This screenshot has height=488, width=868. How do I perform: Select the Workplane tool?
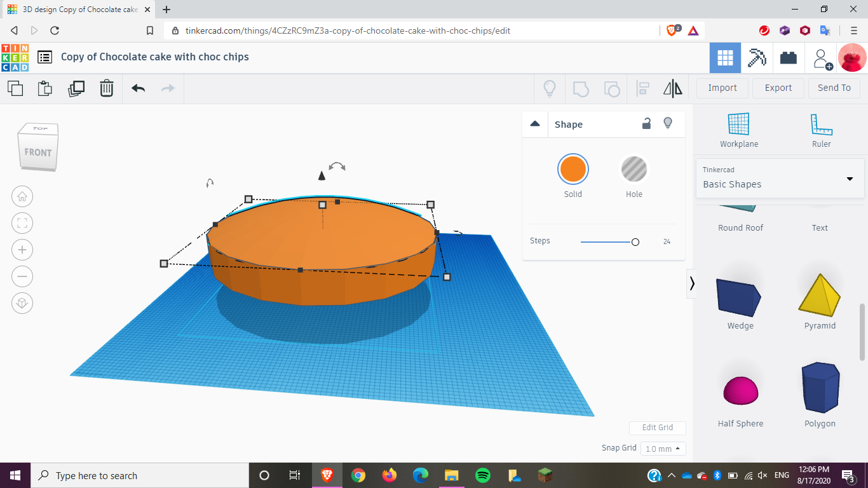point(739,130)
